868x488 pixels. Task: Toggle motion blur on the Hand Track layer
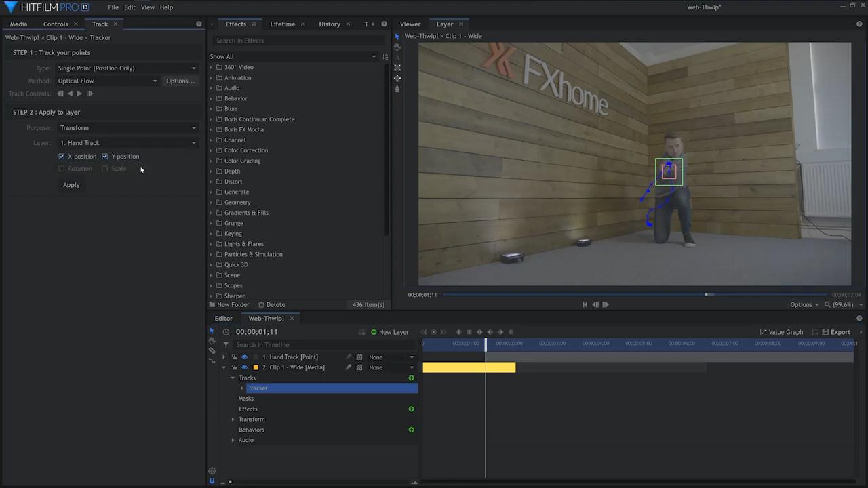click(x=349, y=357)
